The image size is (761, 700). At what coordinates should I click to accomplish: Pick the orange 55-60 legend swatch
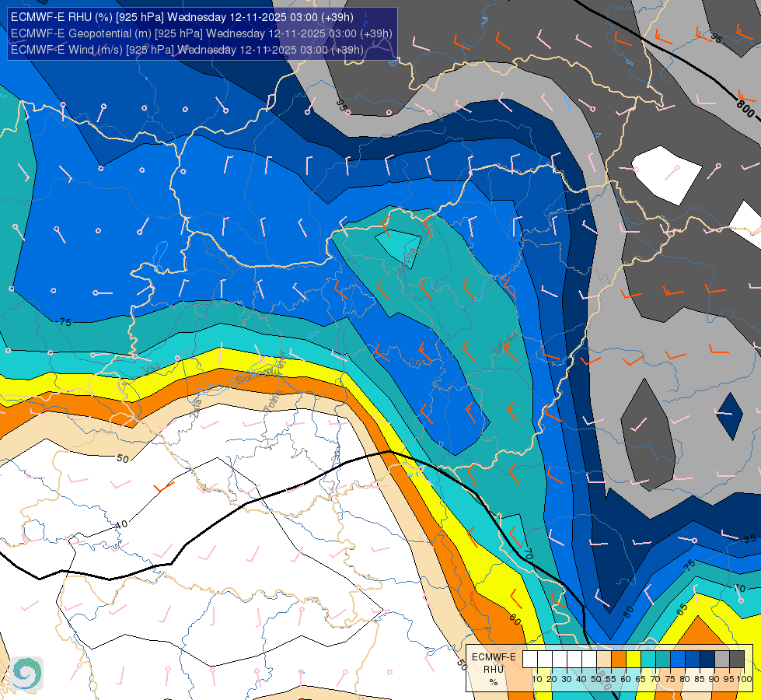pos(619,659)
